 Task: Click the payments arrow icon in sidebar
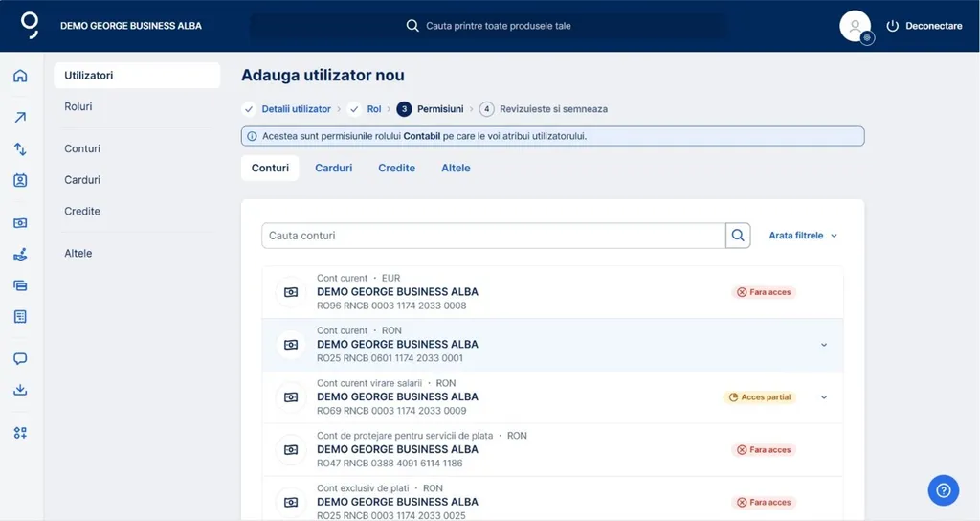20,118
